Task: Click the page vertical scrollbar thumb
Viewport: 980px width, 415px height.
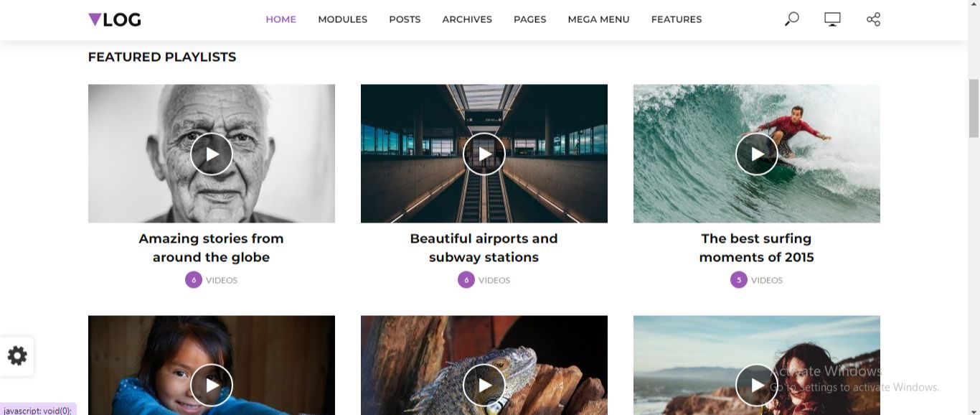Action: (974, 108)
